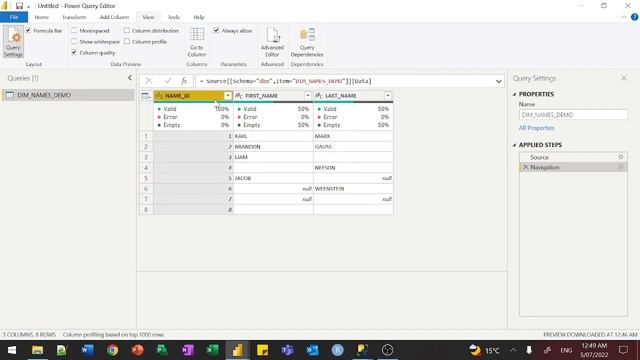Open Word from taskbar

[87, 350]
